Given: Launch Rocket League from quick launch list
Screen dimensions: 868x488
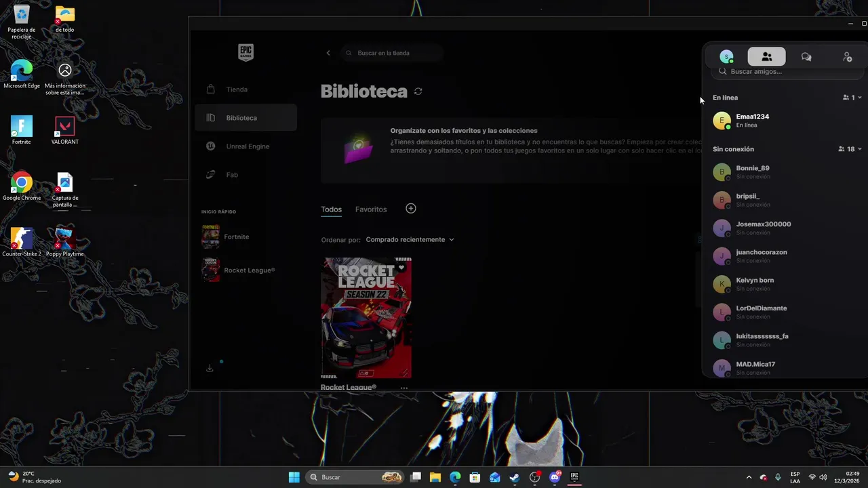Looking at the screenshot, I should click(245, 270).
